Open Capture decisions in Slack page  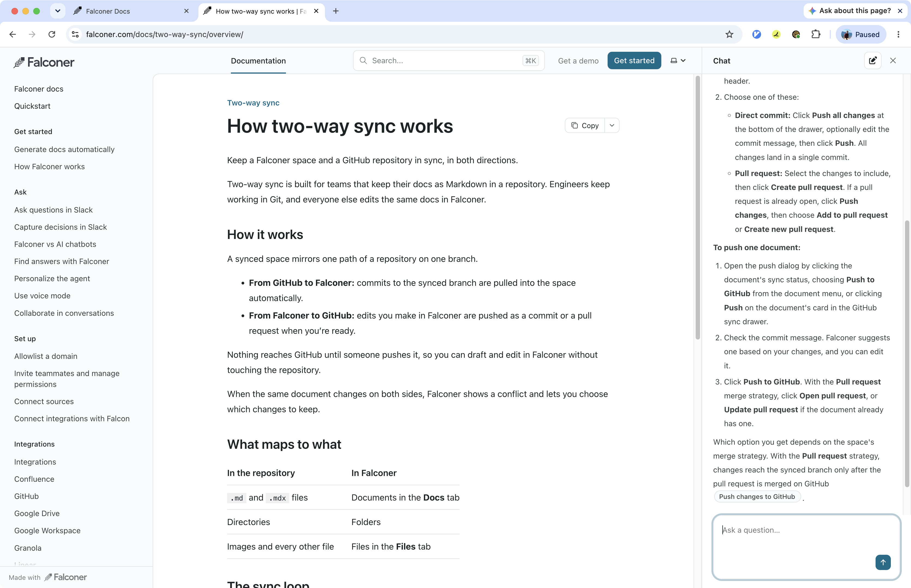[x=61, y=227]
